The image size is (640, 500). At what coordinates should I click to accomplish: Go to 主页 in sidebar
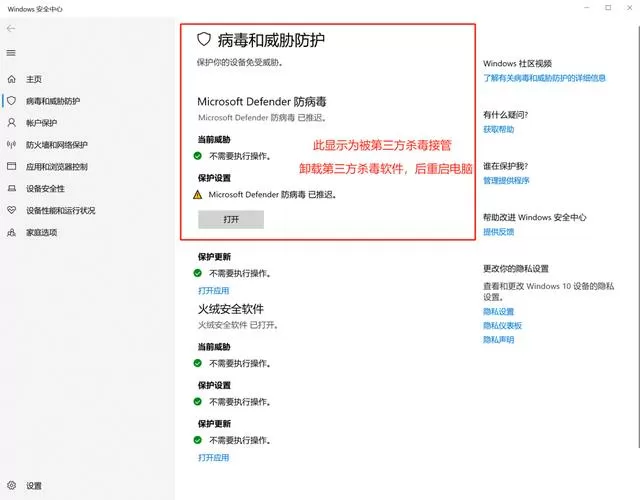[x=34, y=79]
